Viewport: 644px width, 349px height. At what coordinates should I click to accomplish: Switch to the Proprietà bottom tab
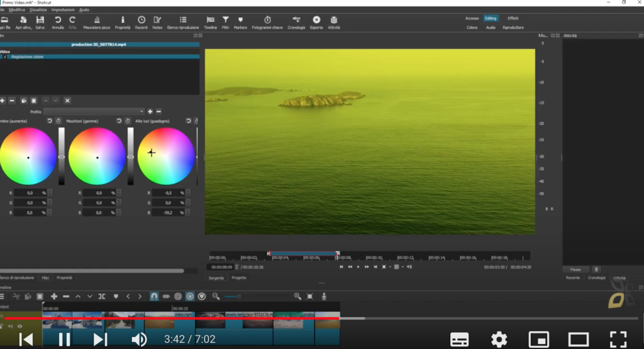tap(65, 278)
